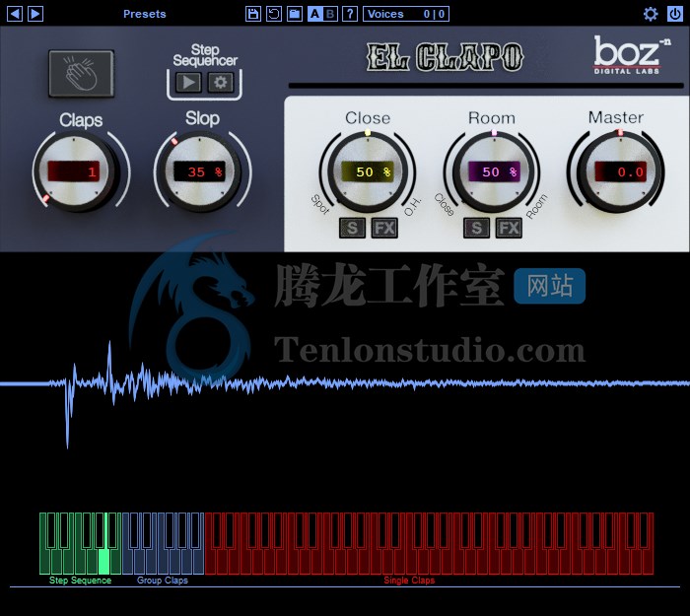Click the Room value display showing 50 %
Screen dimensions: 690x616
click(x=494, y=171)
